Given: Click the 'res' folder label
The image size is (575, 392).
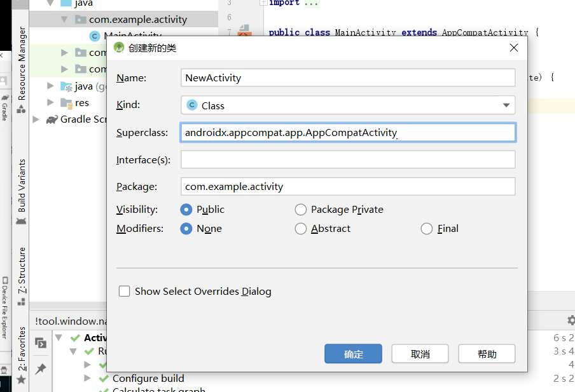Looking at the screenshot, I should (82, 103).
